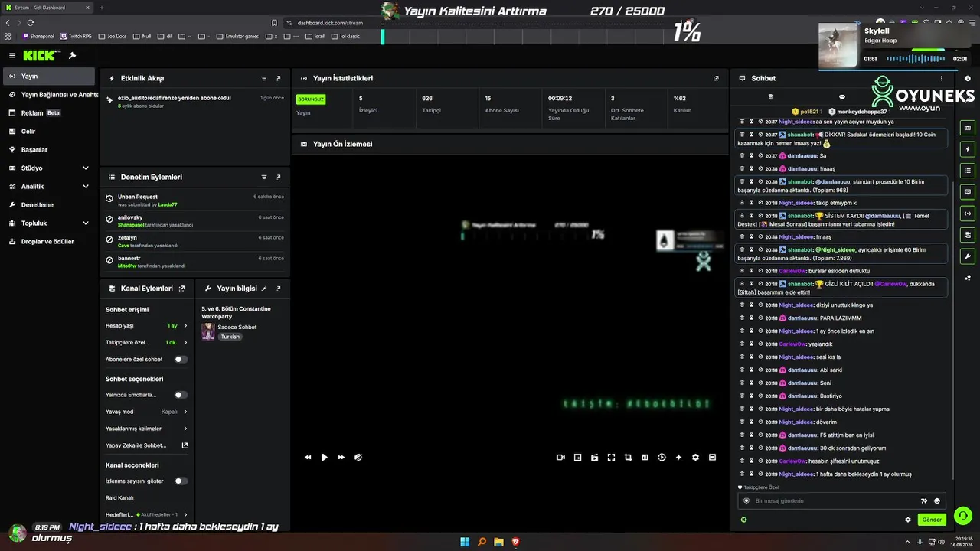Navigate to the Gelir page
The width and height of the screenshot is (980, 551).
pos(49,132)
